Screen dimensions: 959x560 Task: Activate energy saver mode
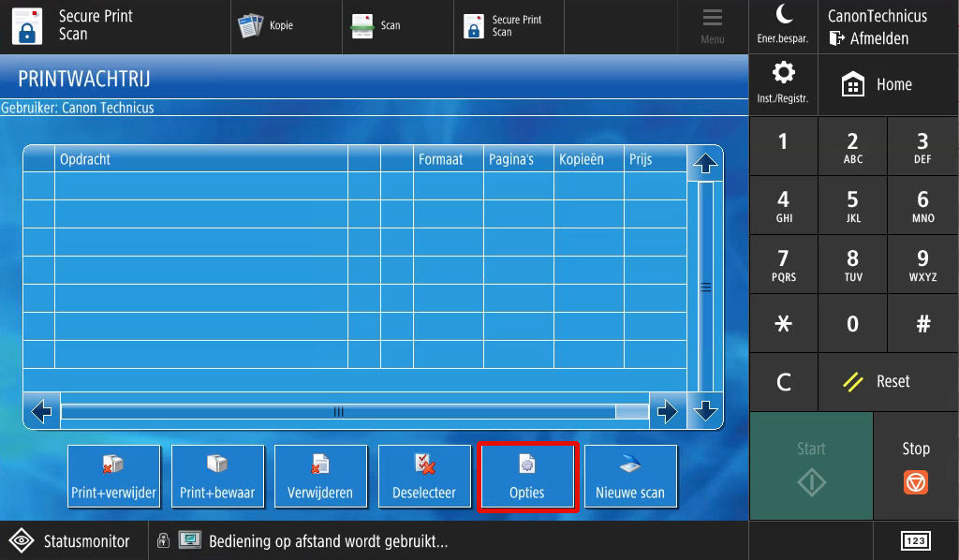coord(783,23)
